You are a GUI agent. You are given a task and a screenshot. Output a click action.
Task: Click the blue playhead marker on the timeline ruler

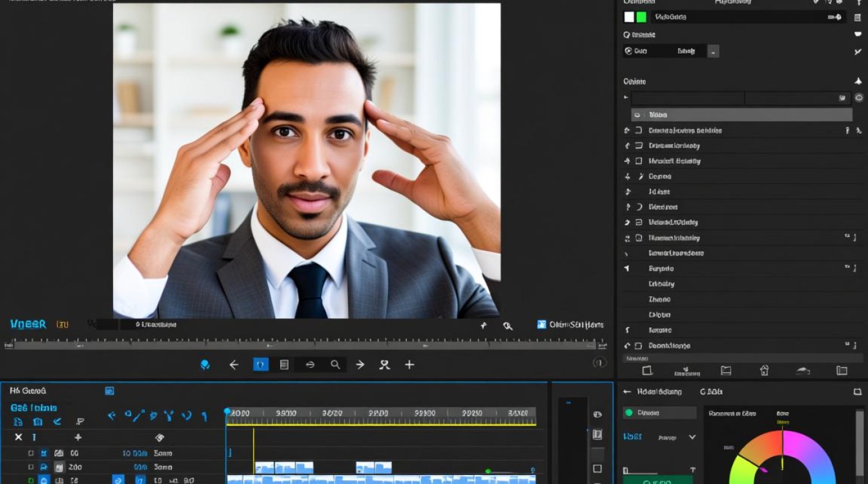(227, 411)
